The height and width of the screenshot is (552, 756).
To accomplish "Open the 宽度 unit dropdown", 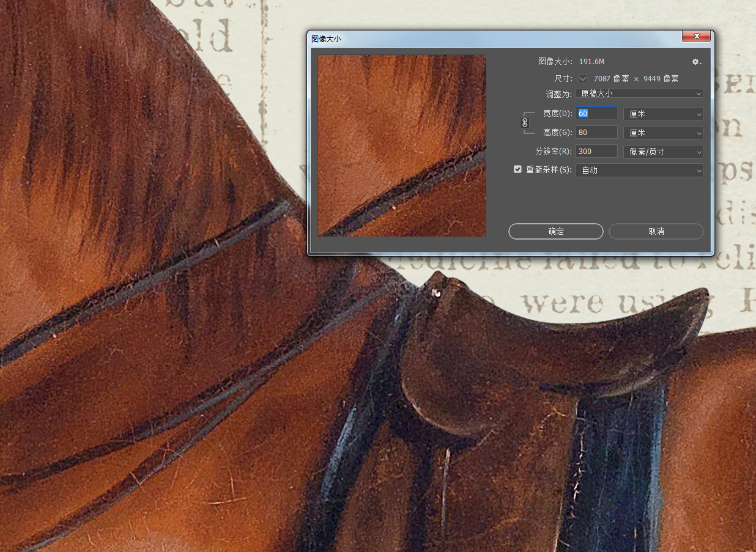I will pos(663,114).
